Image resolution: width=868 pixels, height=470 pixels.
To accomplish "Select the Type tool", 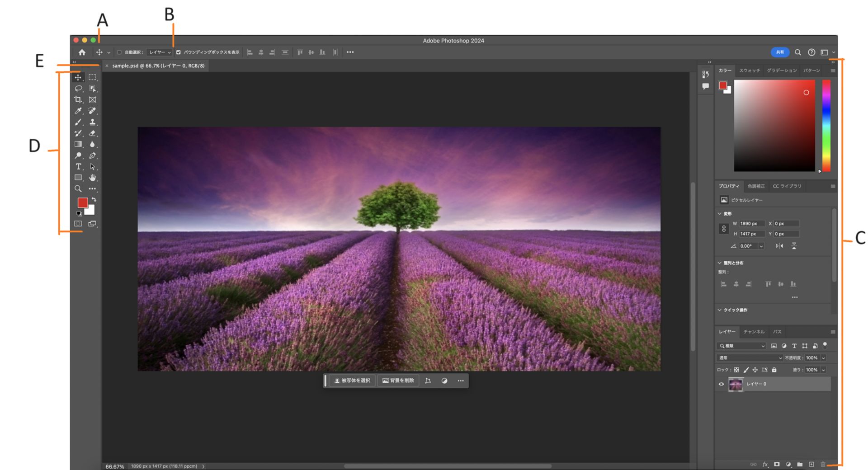I will point(79,166).
